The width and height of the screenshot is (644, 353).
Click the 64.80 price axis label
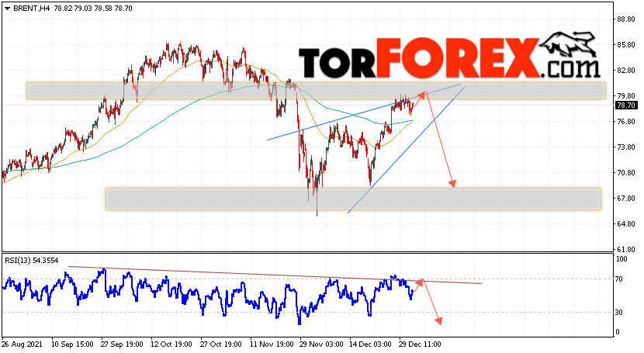coord(625,224)
